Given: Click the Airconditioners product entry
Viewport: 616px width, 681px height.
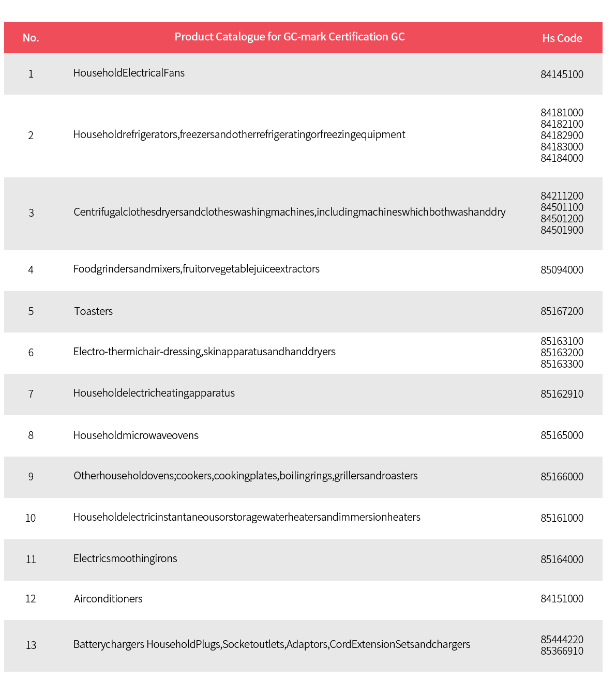Looking at the screenshot, I should (x=108, y=599).
